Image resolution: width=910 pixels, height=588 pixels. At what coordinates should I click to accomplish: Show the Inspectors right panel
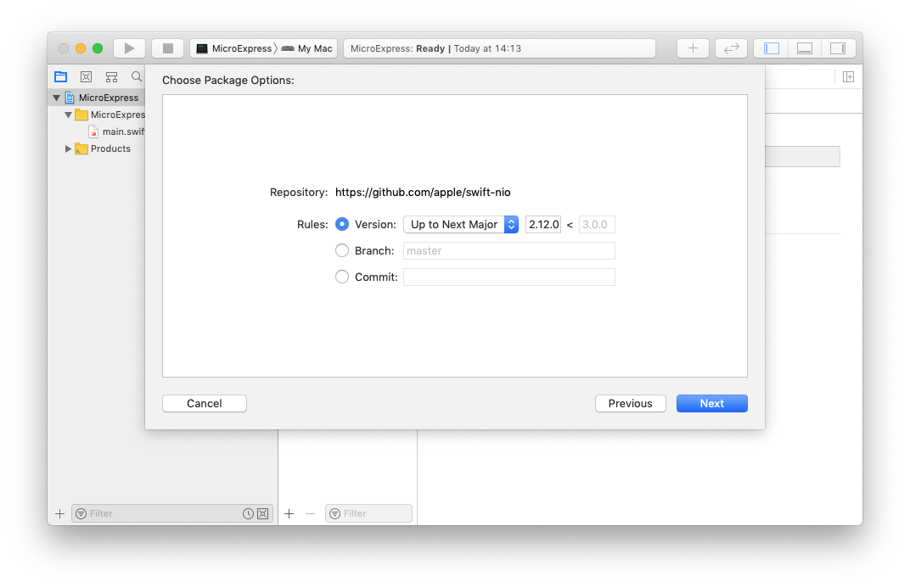838,48
